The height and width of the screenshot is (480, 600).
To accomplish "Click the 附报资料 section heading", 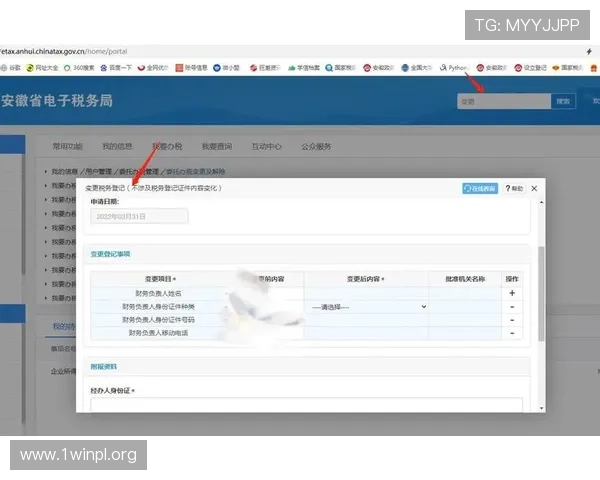I will tap(104, 367).
